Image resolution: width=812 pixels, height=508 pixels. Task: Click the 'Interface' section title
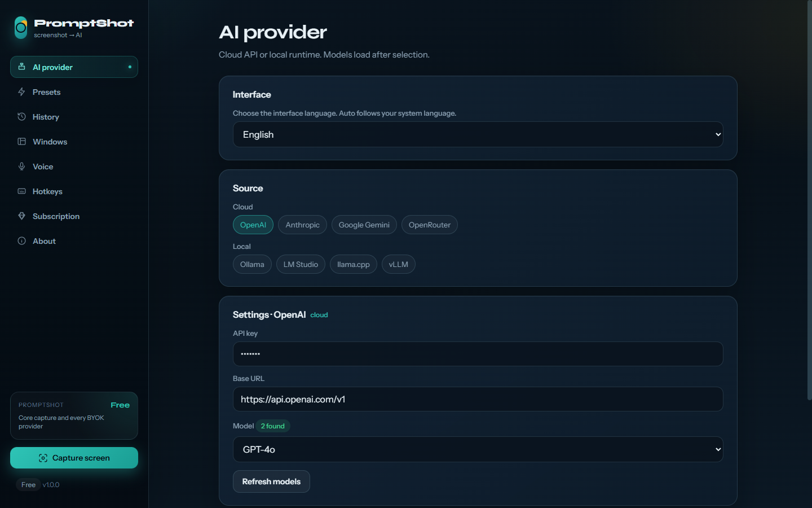point(252,94)
